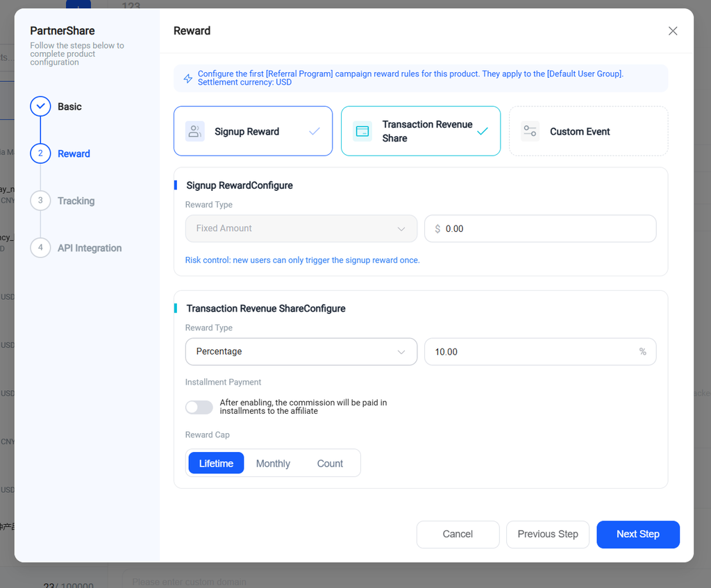711x588 pixels.
Task: Click the Fixed Amount dropdown chevron
Action: [401, 229]
